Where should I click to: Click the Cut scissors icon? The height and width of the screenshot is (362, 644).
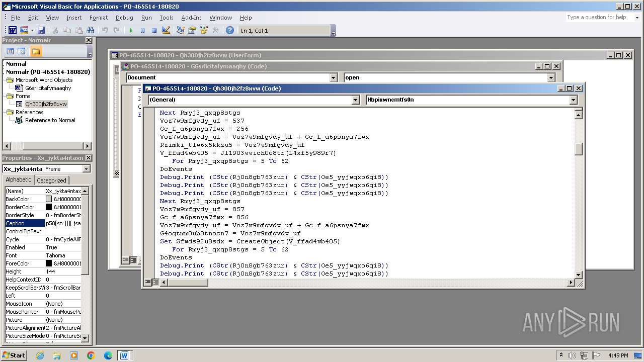click(x=56, y=31)
